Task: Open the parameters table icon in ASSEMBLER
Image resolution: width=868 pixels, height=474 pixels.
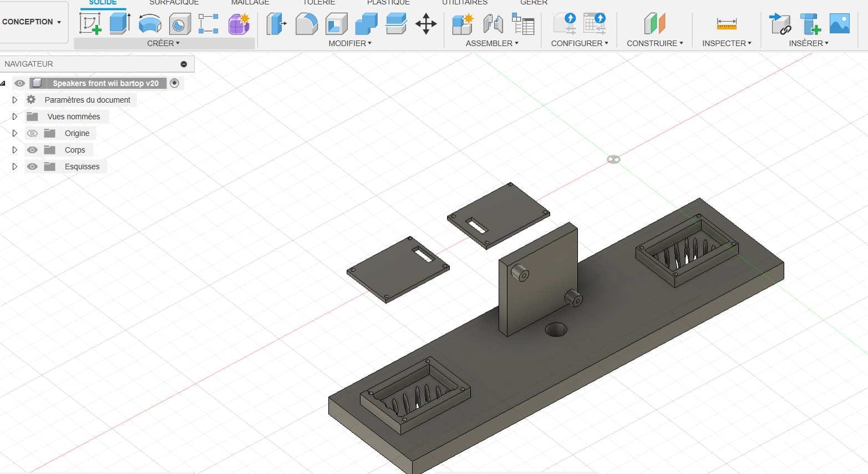Action: pos(523,24)
